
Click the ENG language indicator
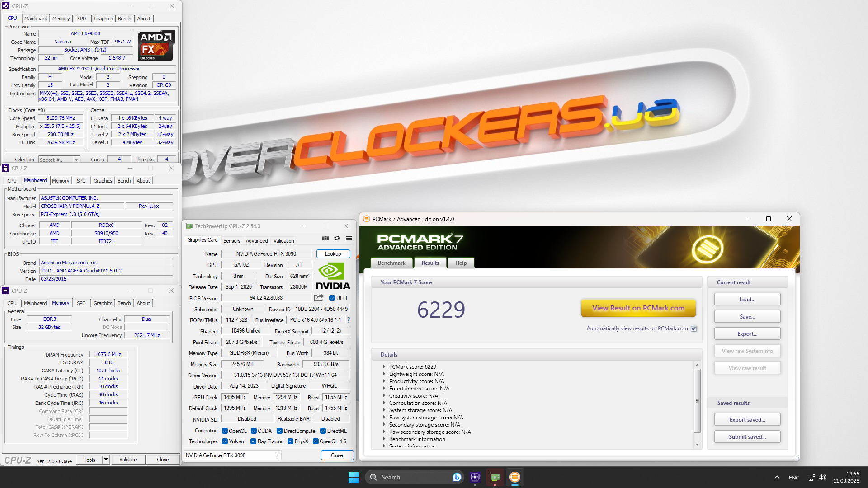[x=794, y=478]
